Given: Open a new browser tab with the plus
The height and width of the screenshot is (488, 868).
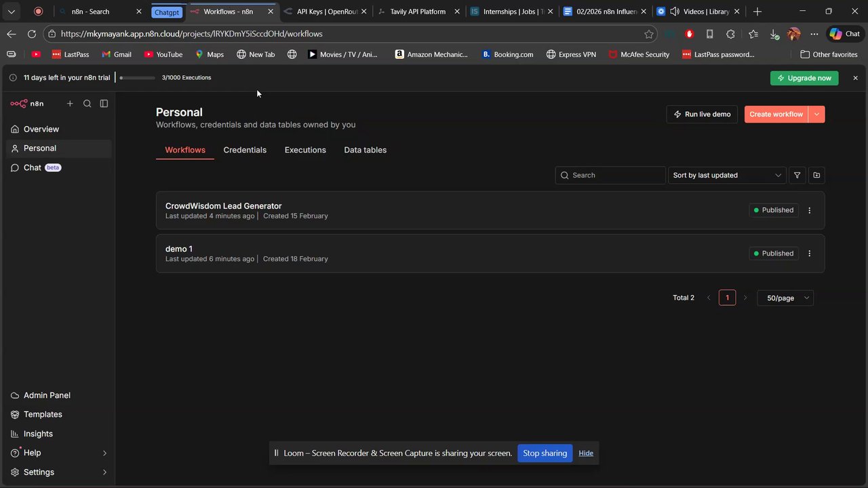Looking at the screenshot, I should click(757, 12).
